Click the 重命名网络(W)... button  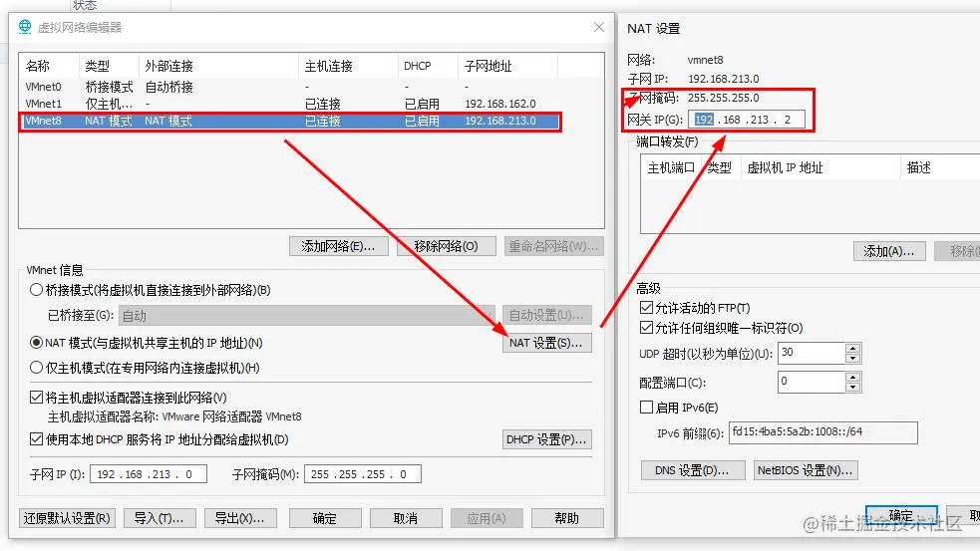(553, 246)
